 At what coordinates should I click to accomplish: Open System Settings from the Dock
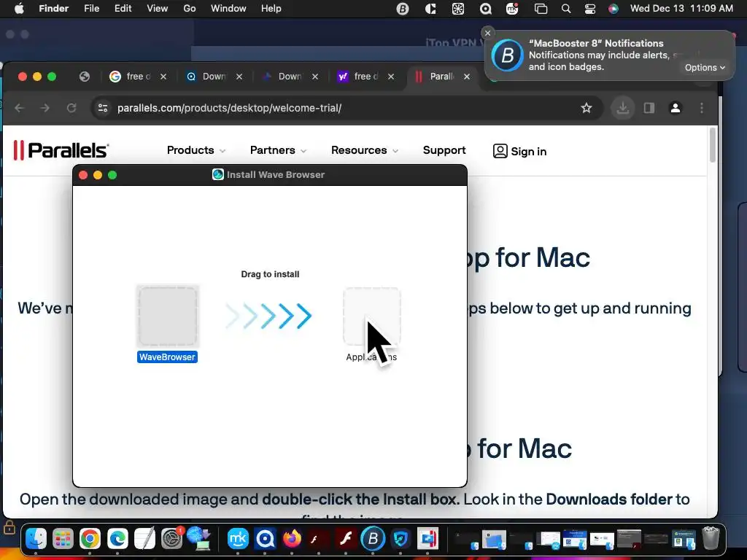pos(171,539)
